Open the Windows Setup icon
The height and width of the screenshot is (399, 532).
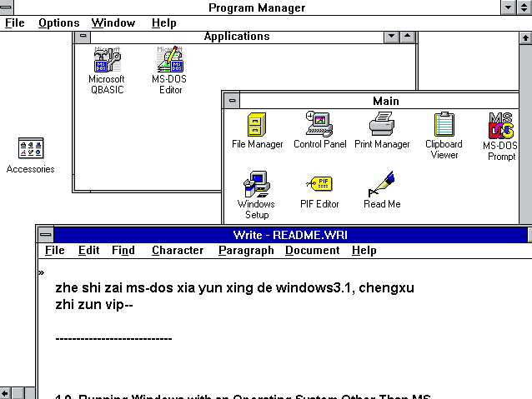pos(256,185)
